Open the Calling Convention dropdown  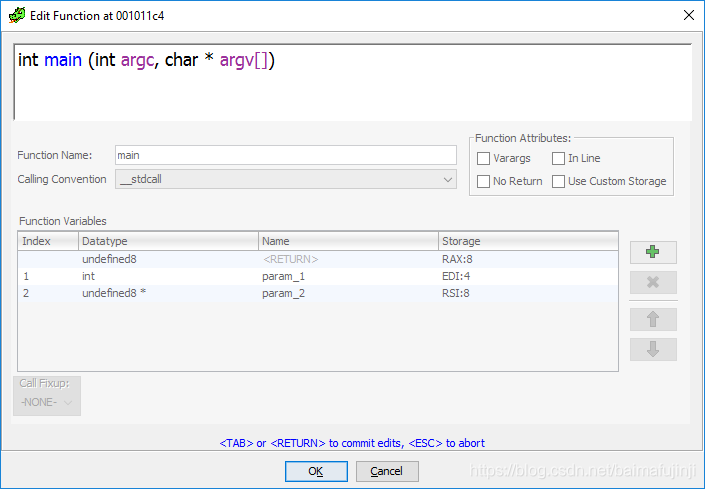286,179
